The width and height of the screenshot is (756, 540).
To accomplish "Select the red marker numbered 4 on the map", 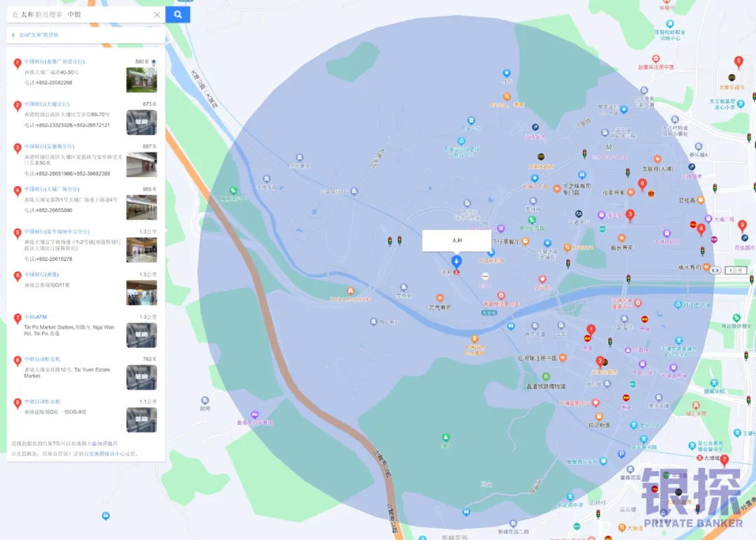I will click(x=701, y=229).
